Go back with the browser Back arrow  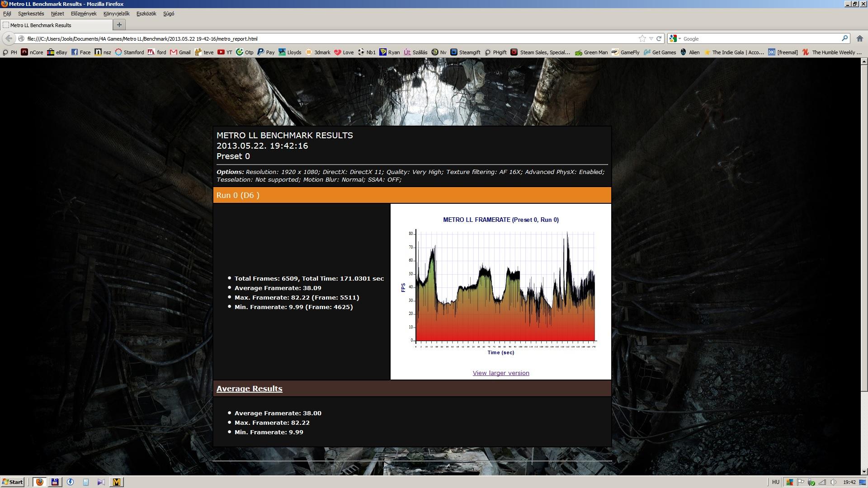(x=9, y=38)
